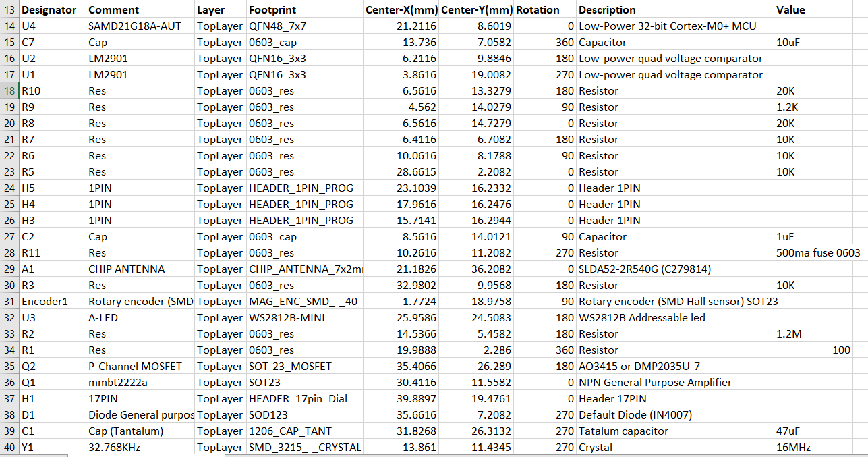The width and height of the screenshot is (868, 457).
Task: Select LM2901 comment cell in U1 row
Action: coord(141,75)
